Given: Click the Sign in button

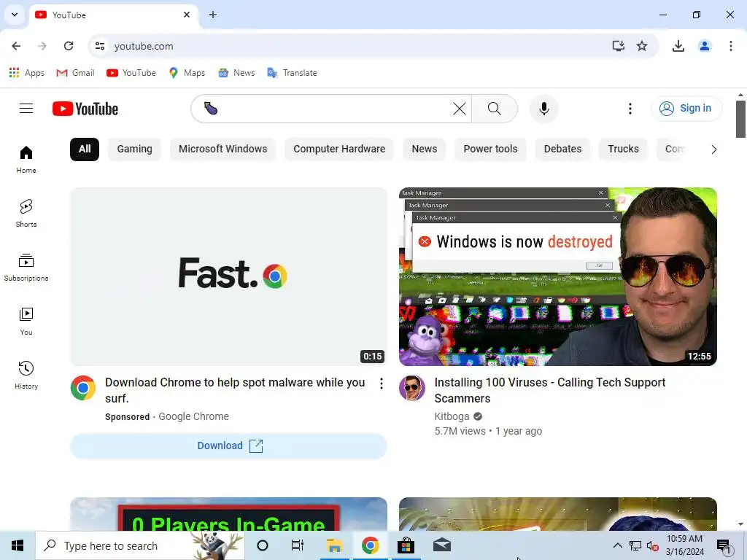Looking at the screenshot, I should coord(686,109).
